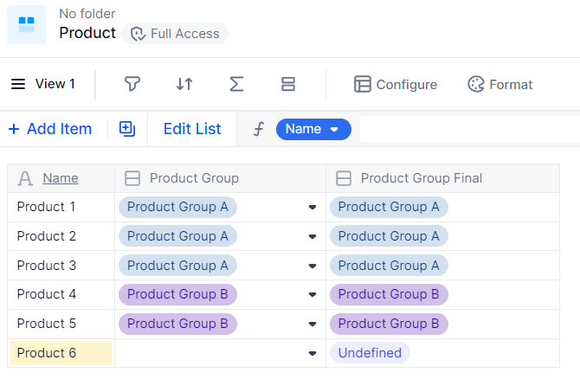Image resolution: width=580 pixels, height=392 pixels.
Task: Open Product Group dropdown for Product 6
Action: [x=312, y=354]
